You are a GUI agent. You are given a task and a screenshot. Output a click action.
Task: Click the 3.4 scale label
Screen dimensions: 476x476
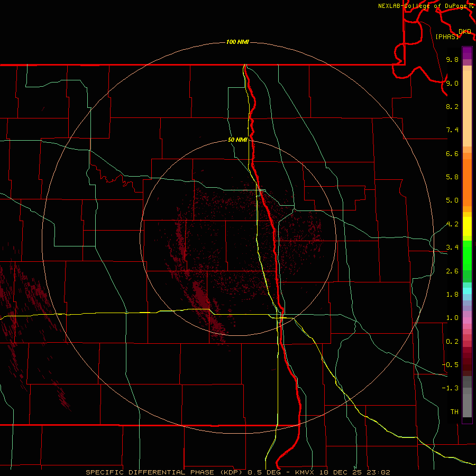(x=452, y=248)
